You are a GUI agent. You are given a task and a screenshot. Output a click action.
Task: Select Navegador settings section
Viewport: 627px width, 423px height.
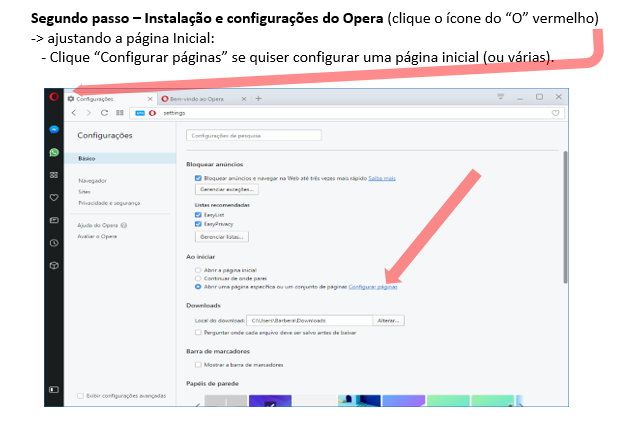click(93, 181)
